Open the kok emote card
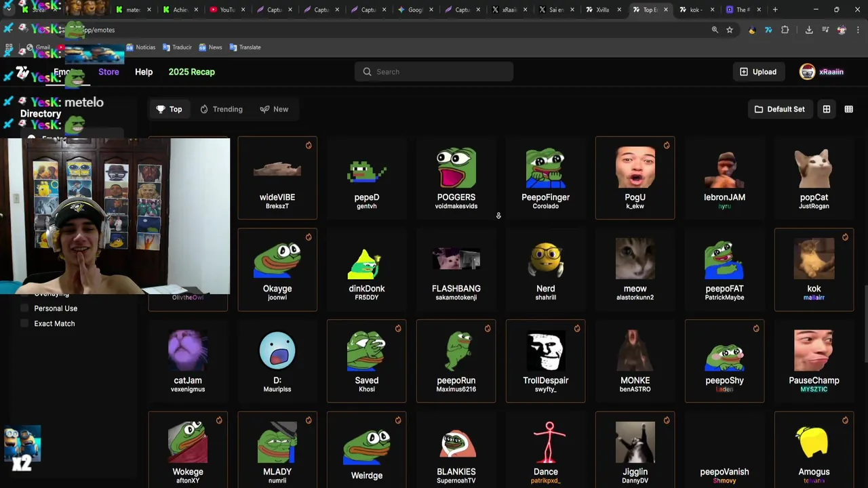This screenshot has height=488, width=868. [814, 270]
